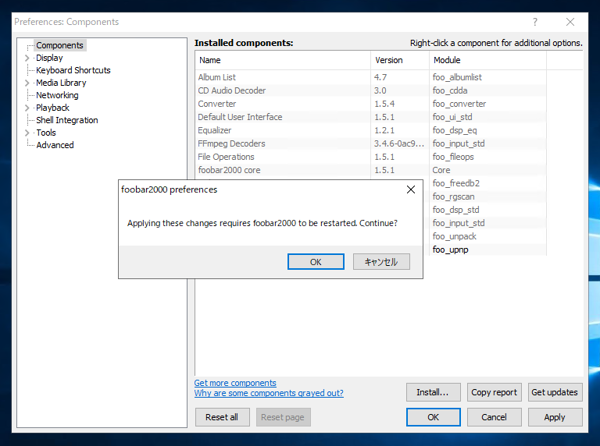Click the Get updates button
600x446 pixels.
pyautogui.click(x=555, y=392)
